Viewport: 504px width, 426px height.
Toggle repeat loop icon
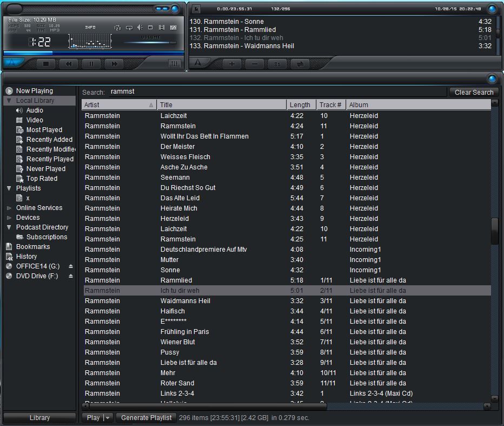(x=129, y=28)
